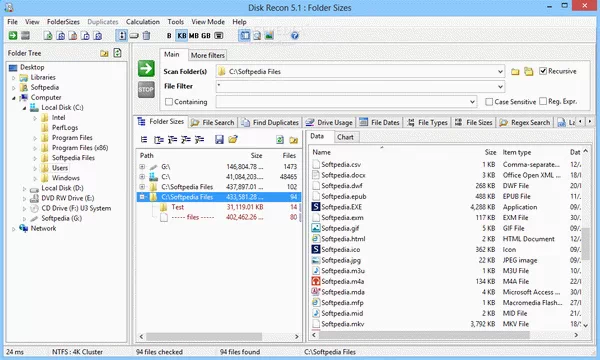600x360 pixels.
Task: Uncheck the Recursive checkbox
Action: coord(543,71)
